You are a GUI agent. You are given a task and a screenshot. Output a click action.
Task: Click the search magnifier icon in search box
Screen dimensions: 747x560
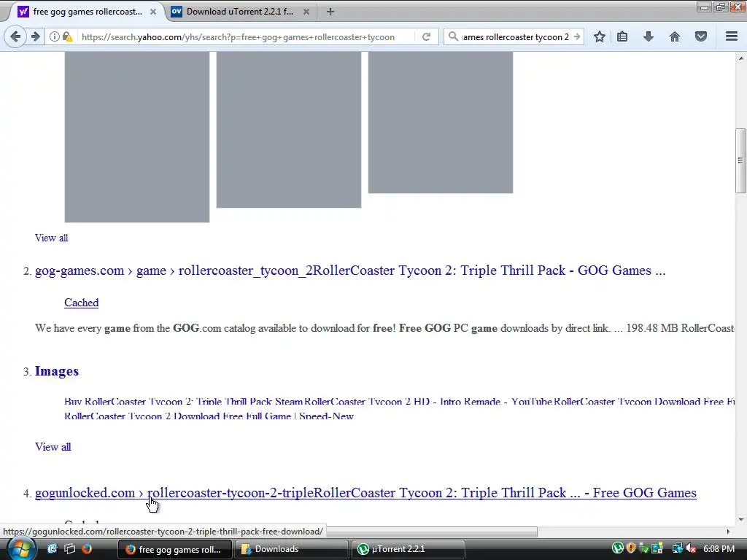tap(454, 36)
